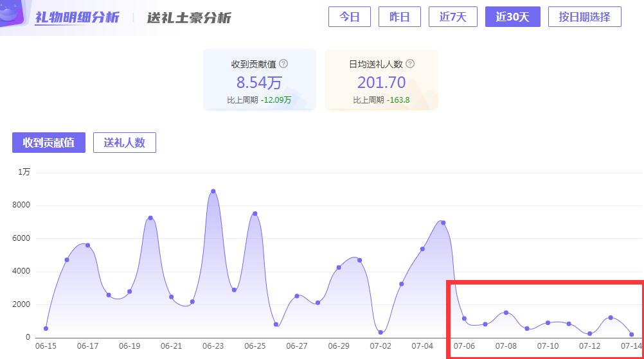Show the 送礼人数 chart
644x359 pixels.
coord(125,143)
